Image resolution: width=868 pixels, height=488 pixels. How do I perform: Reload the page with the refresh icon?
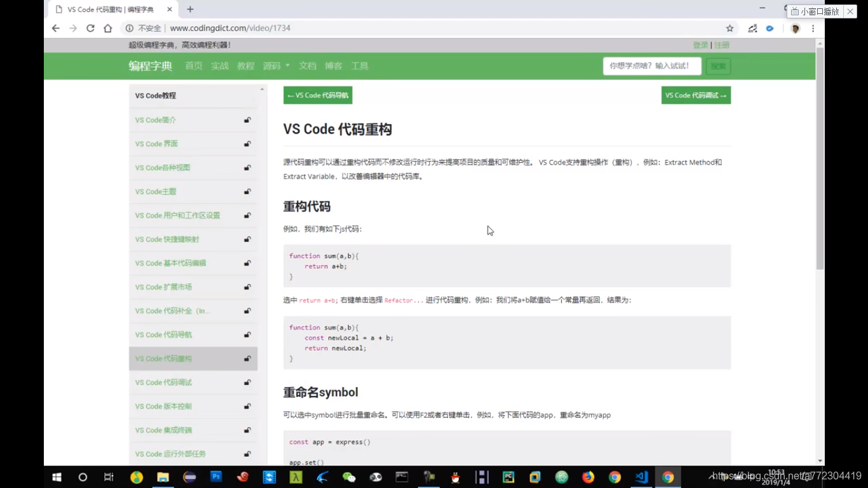click(90, 29)
